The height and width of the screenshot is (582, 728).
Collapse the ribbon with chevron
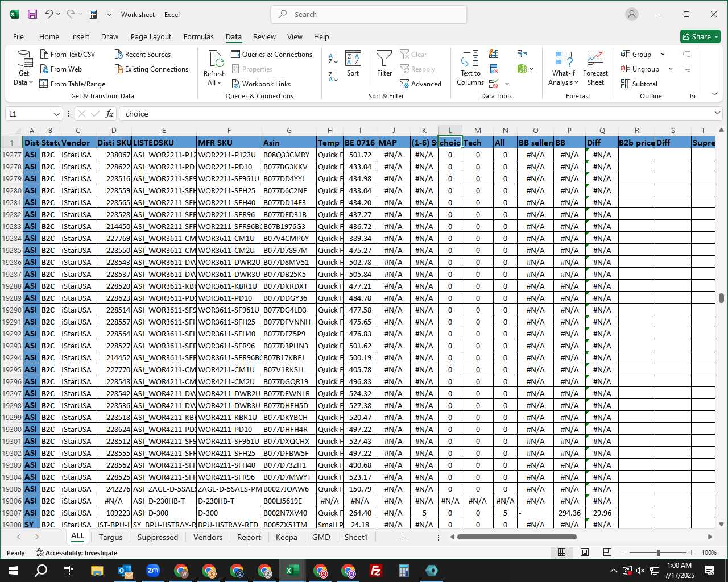tap(714, 94)
